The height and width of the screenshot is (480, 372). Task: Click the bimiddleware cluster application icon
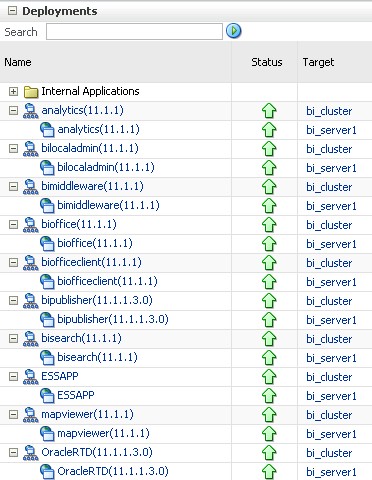pos(31,187)
